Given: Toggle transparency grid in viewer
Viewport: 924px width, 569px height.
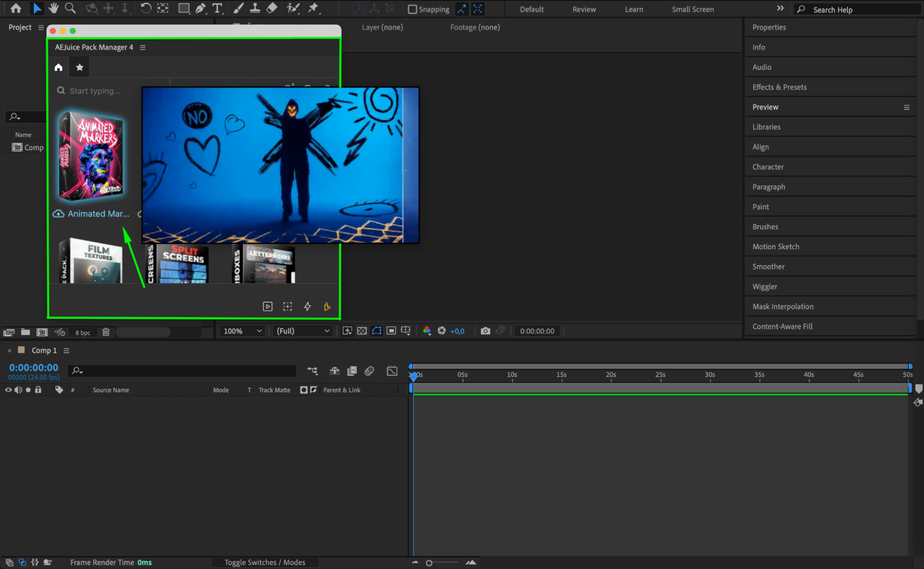Looking at the screenshot, I should [x=362, y=331].
